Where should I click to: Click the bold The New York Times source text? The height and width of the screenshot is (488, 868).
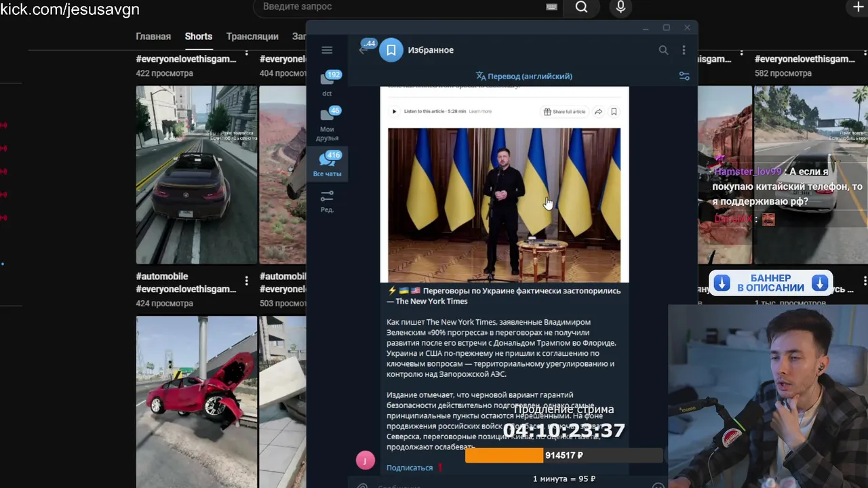(x=431, y=302)
